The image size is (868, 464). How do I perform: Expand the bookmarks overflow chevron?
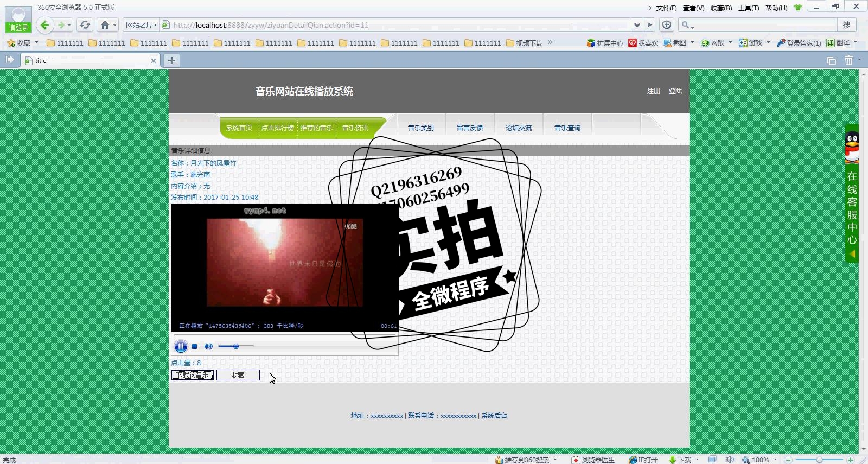[x=550, y=42]
